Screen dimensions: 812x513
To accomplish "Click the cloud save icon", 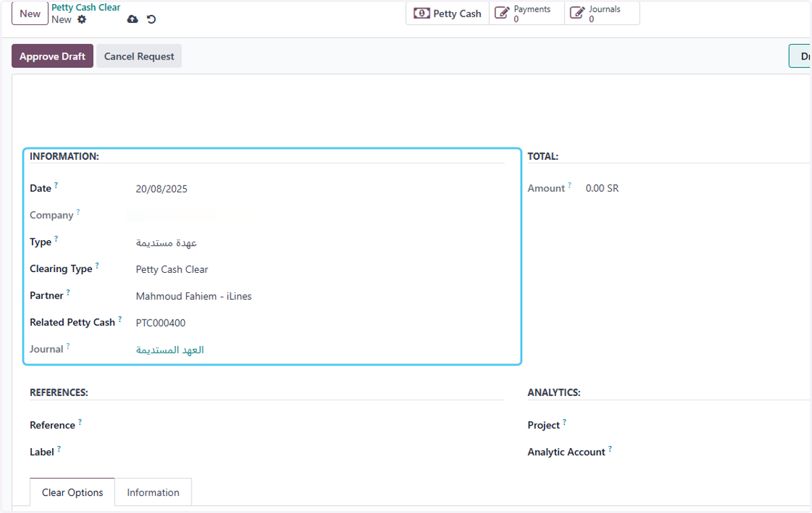I will (133, 20).
